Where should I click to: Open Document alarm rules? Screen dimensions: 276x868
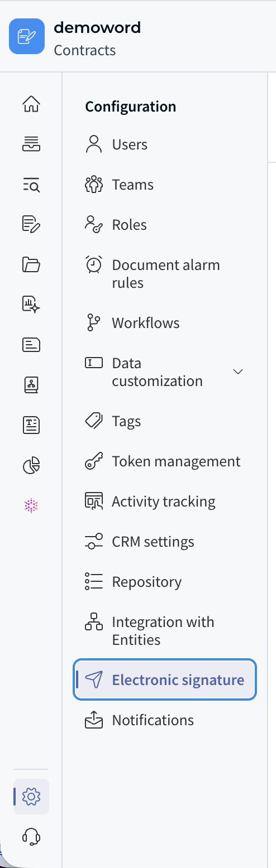tap(165, 274)
